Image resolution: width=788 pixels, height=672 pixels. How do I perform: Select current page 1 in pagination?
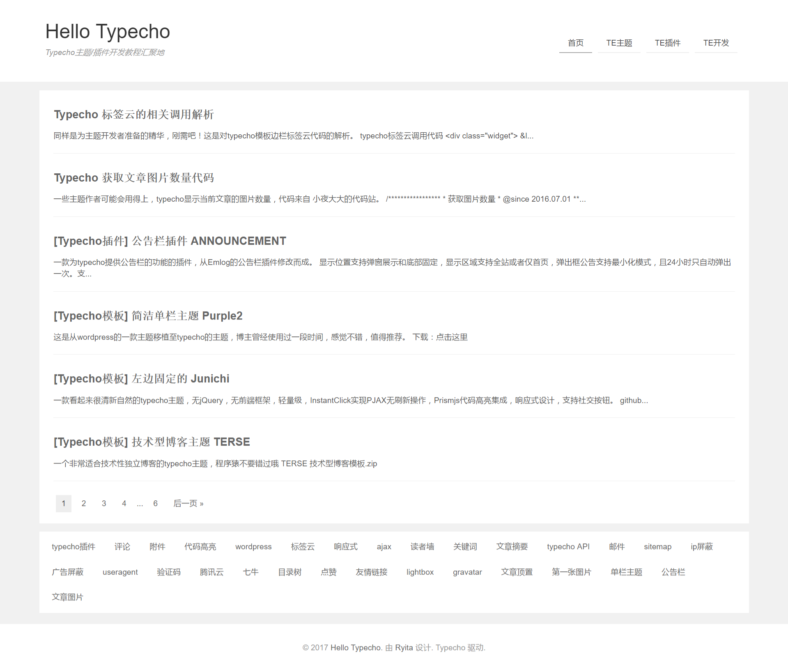click(64, 504)
